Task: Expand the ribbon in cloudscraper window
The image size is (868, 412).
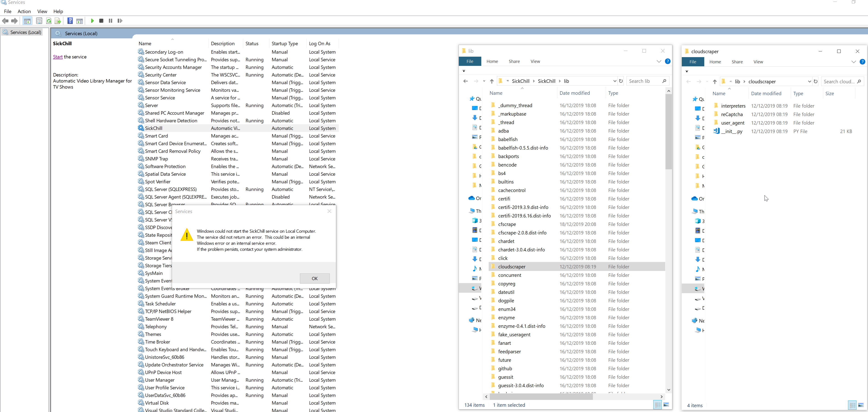Action: (854, 62)
